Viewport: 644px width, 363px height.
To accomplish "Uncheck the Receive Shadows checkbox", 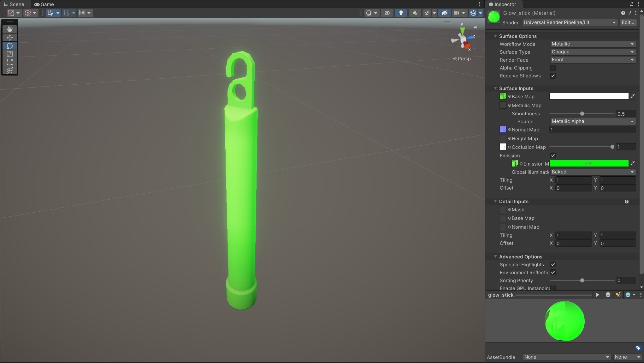I will pos(553,76).
